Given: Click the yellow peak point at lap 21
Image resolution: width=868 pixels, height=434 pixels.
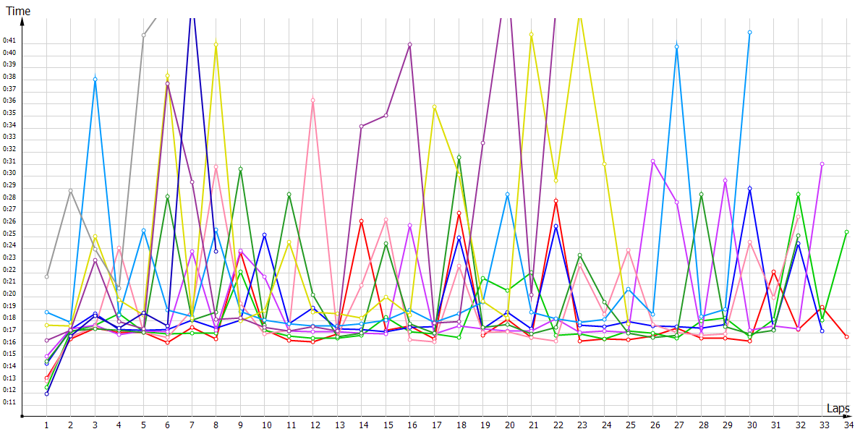Looking at the screenshot, I should click(x=531, y=34).
